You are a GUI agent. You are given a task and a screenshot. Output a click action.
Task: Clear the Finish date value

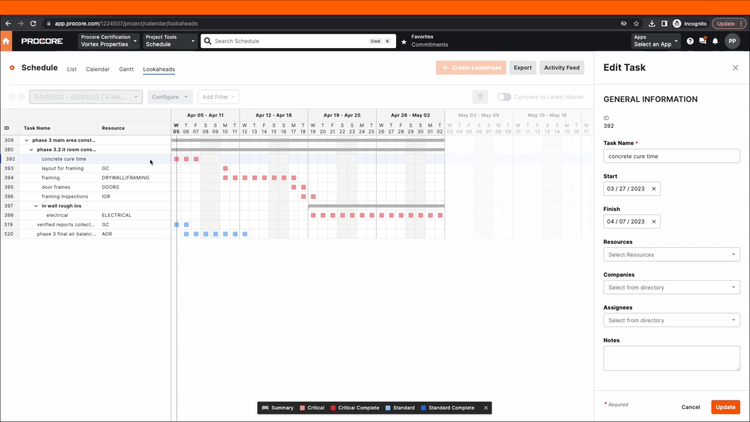[654, 222]
